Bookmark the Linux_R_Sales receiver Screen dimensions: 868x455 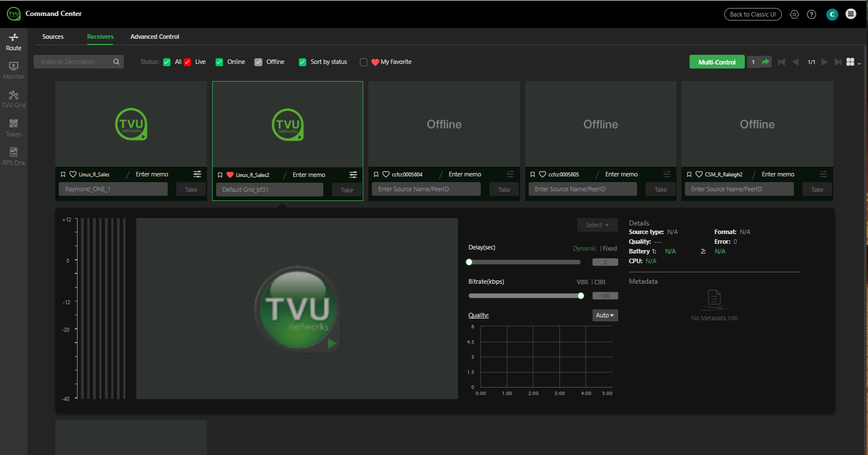click(63, 174)
